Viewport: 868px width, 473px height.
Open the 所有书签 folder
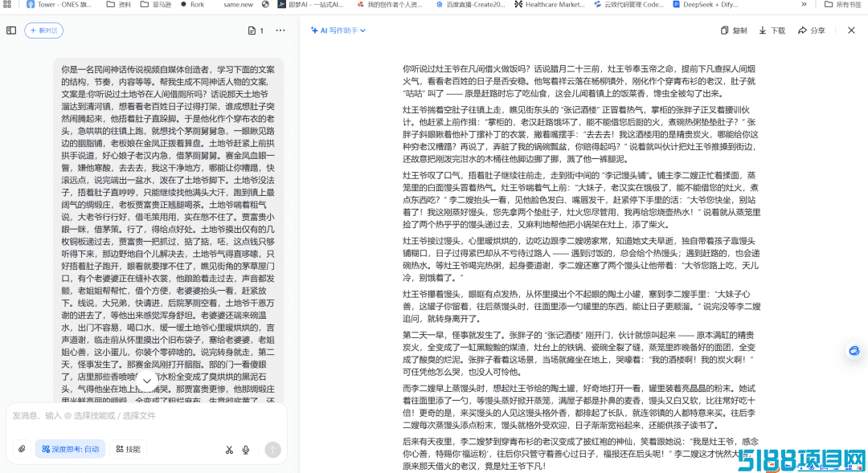(x=842, y=5)
